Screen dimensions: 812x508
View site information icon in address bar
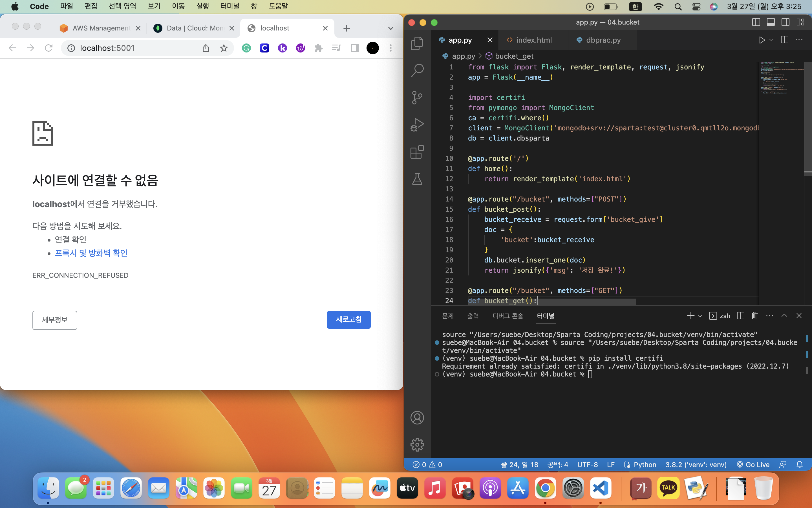point(71,48)
